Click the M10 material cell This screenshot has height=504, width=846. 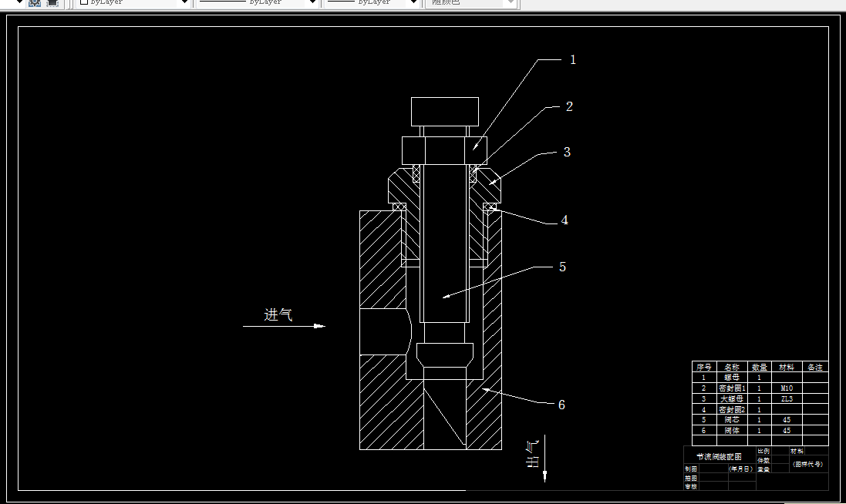(787, 388)
